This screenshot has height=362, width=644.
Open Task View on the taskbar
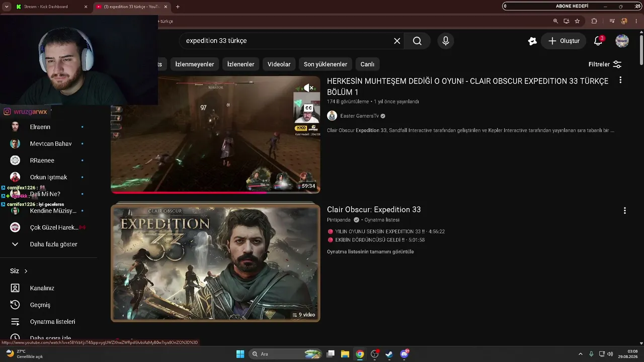tap(331, 354)
